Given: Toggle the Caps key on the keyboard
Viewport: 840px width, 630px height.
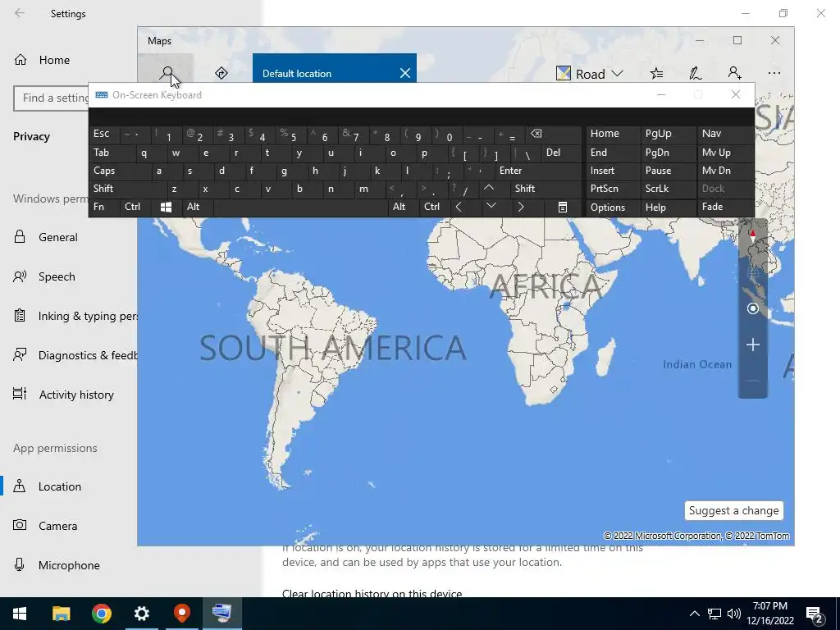Looking at the screenshot, I should (120, 171).
